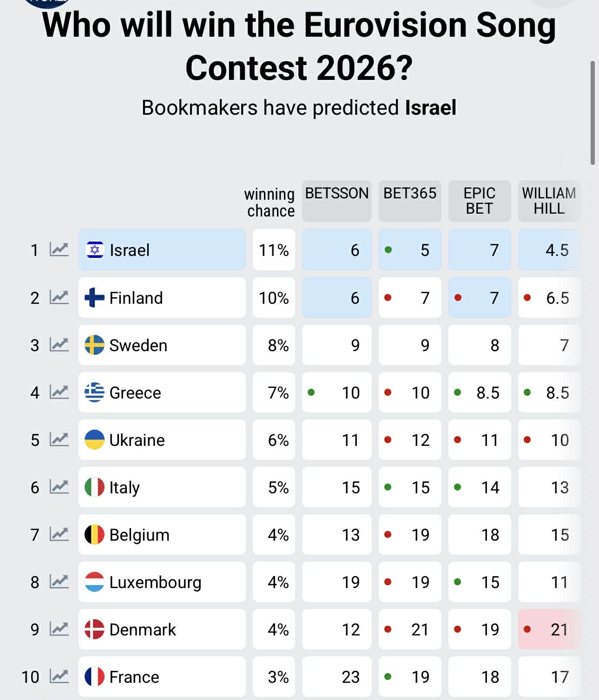Open the trend chart icon for Finland

click(x=59, y=297)
